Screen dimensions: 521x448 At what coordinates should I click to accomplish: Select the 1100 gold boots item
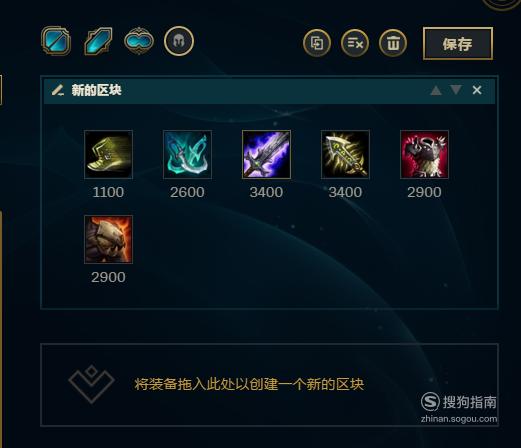tap(108, 154)
